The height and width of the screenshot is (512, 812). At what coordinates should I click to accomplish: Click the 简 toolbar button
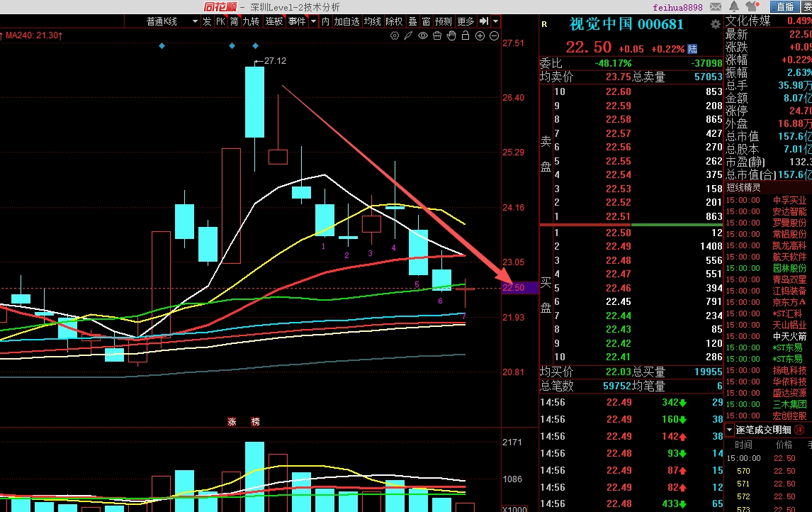(x=234, y=21)
